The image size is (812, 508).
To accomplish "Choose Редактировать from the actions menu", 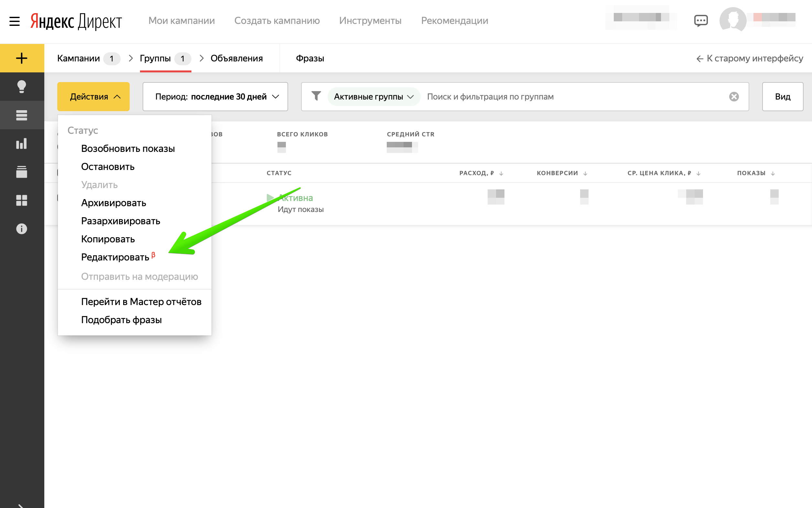I will (x=115, y=257).
